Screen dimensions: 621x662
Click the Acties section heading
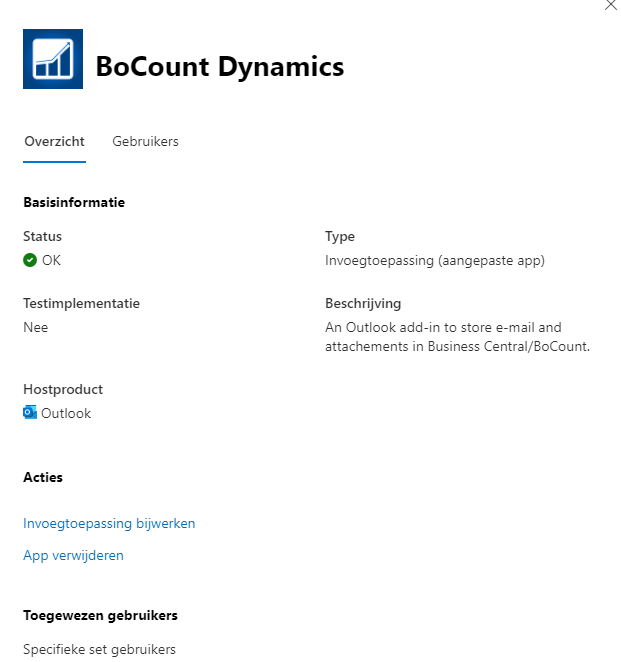click(43, 477)
